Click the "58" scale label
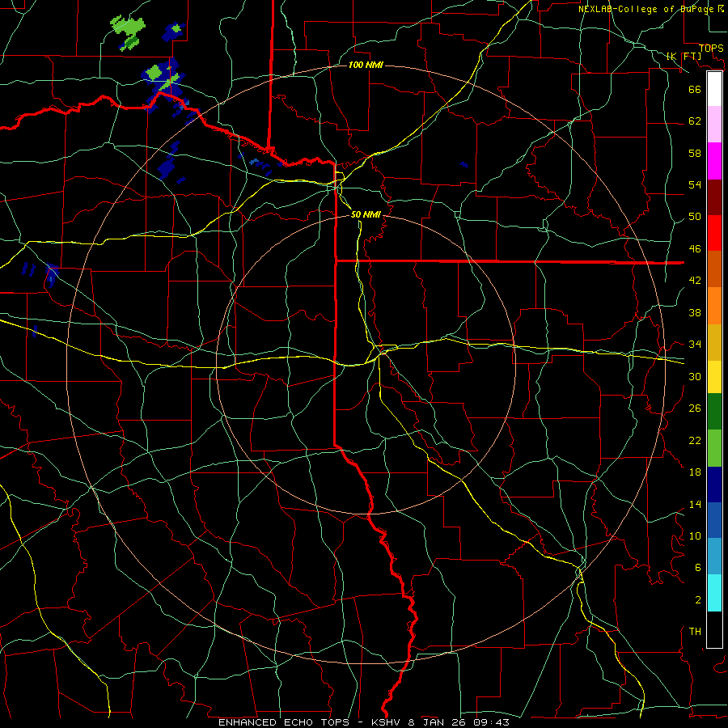The image size is (728, 728). click(695, 153)
